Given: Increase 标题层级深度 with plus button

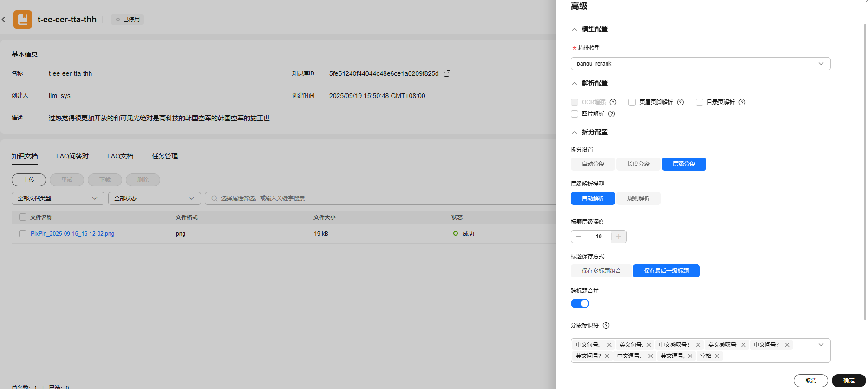Looking at the screenshot, I should [619, 237].
